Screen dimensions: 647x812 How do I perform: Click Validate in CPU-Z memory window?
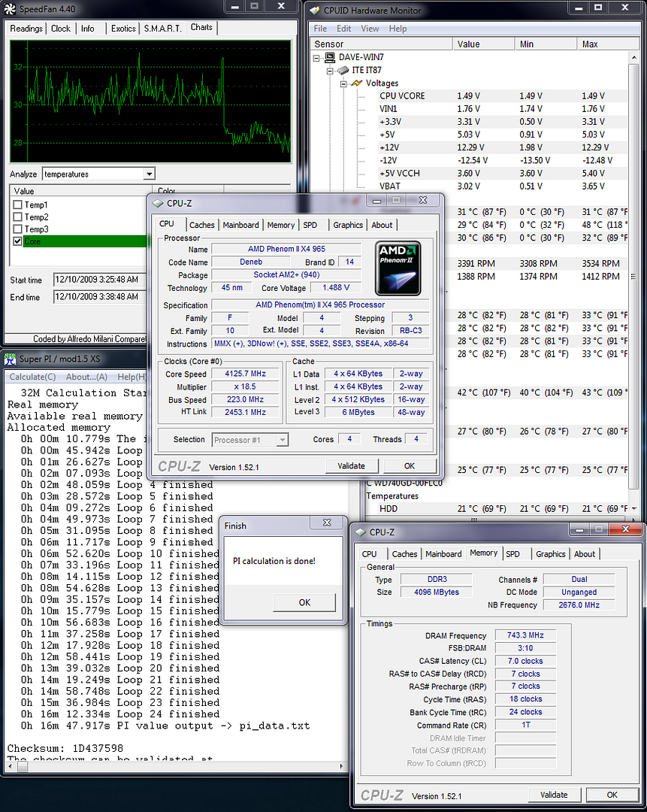[x=554, y=795]
